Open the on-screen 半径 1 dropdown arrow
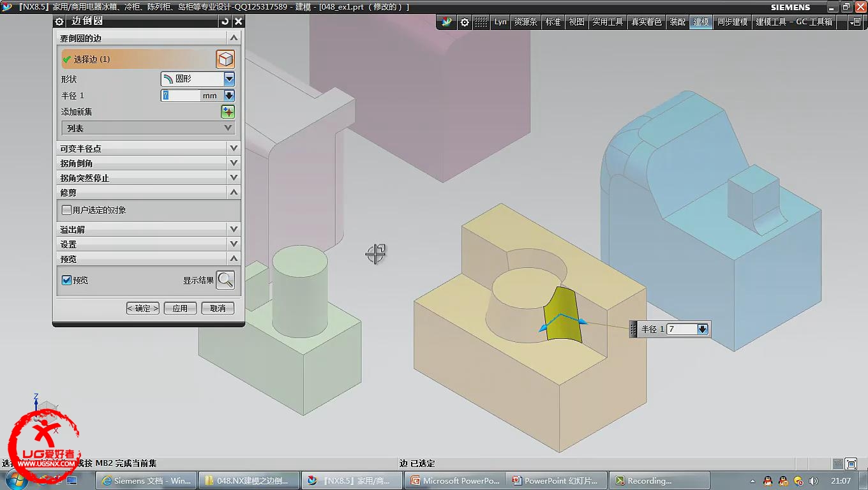This screenshot has height=490, width=868. 703,329
